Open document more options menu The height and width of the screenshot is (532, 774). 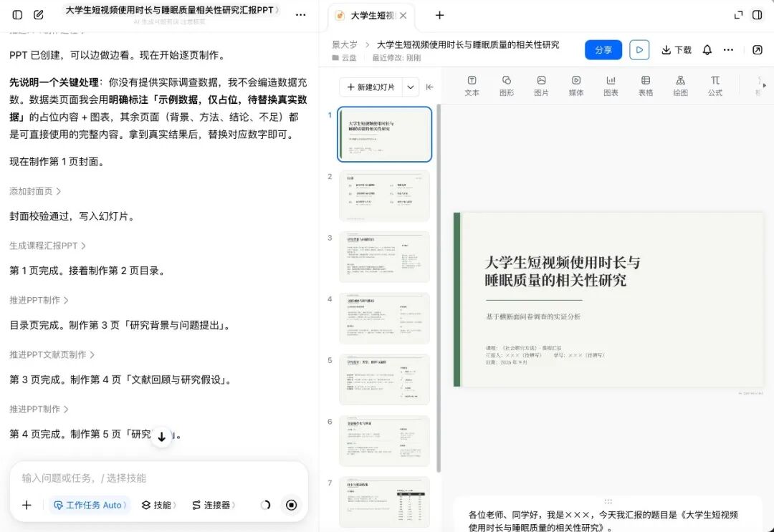coord(729,50)
